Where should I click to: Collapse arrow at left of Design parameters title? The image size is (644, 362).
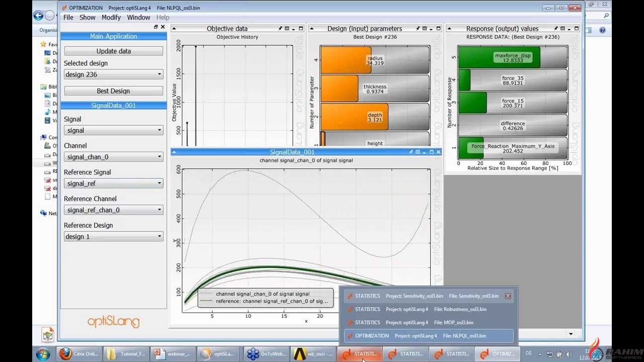[312, 29]
